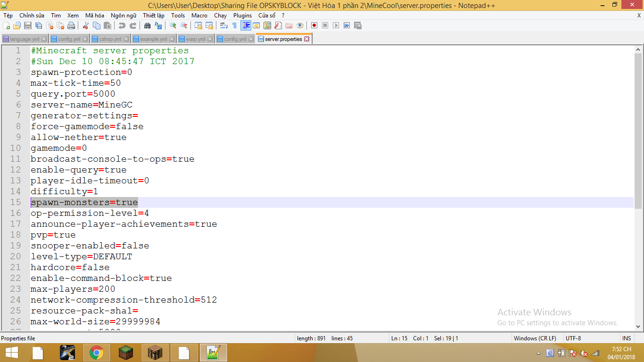Open the Windows Start button
This screenshot has width=644, height=362.
pyautogui.click(x=11, y=353)
